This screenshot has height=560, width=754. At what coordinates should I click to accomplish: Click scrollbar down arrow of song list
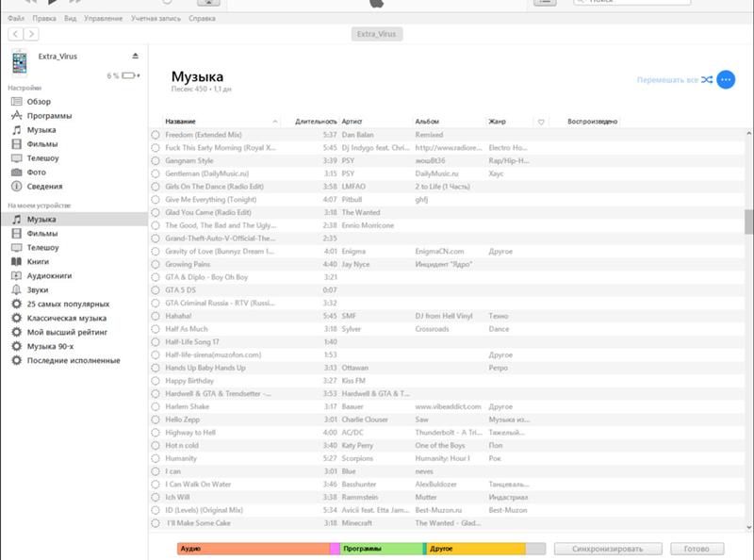pos(748,527)
